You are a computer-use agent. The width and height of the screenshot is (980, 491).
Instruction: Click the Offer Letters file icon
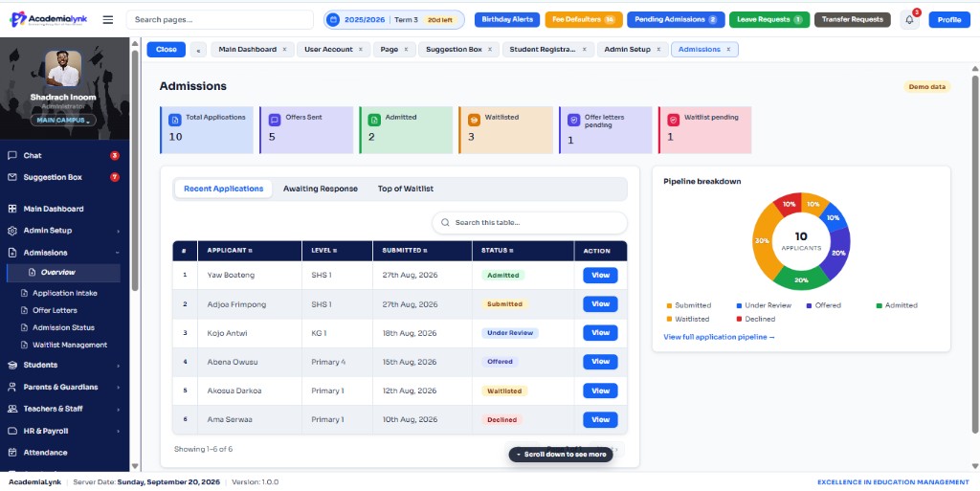click(x=24, y=310)
